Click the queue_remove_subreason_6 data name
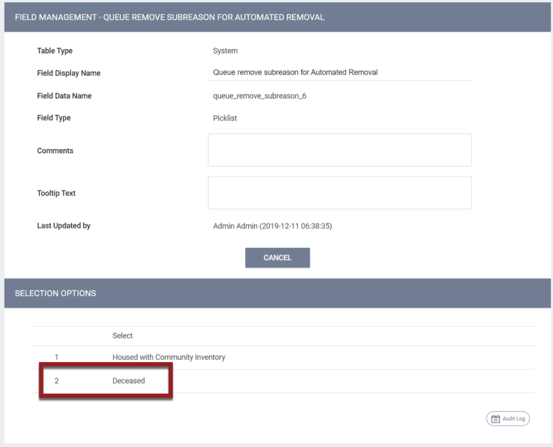The width and height of the screenshot is (553, 447). pos(259,96)
